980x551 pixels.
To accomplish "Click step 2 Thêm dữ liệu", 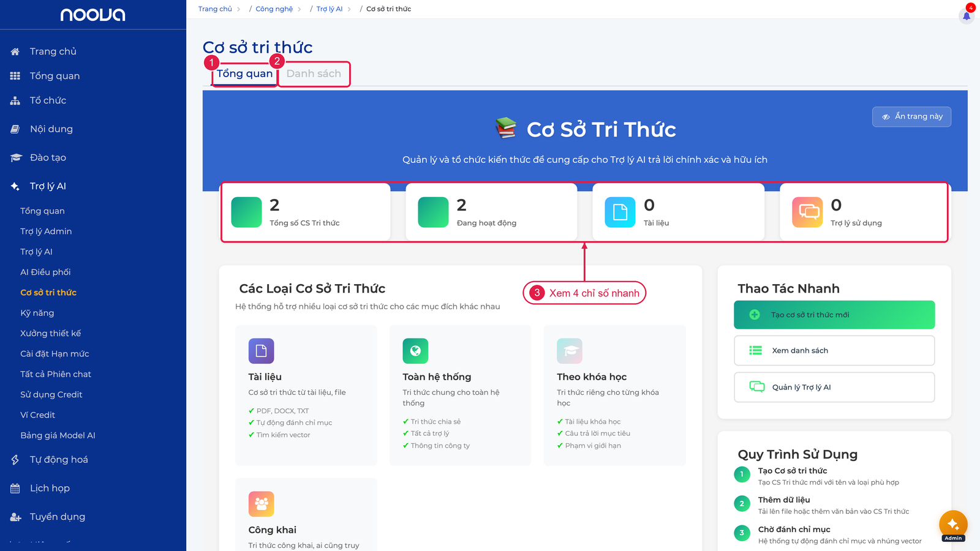I will 784,500.
